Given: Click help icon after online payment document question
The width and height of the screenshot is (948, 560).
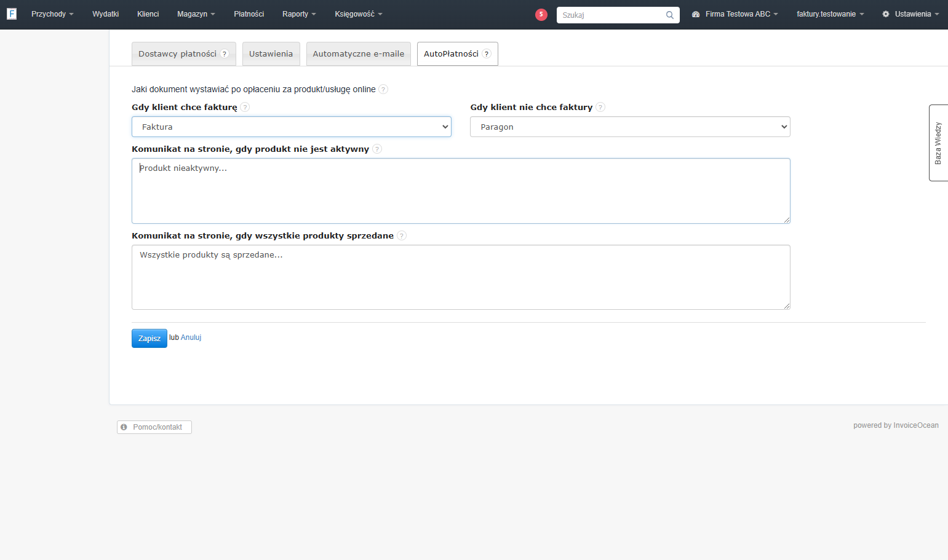Looking at the screenshot, I should click(383, 90).
